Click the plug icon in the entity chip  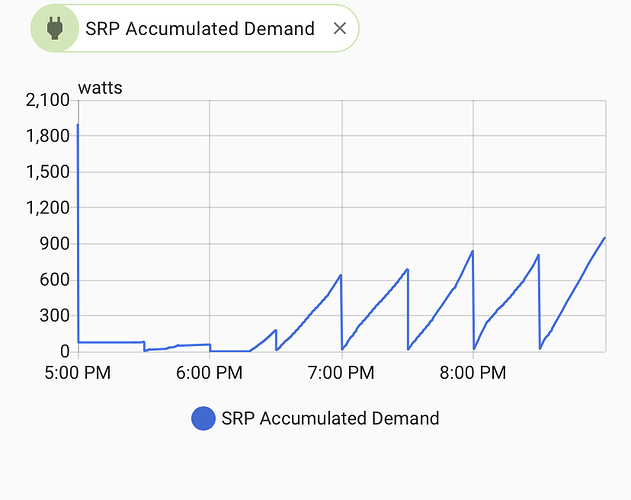point(55,29)
